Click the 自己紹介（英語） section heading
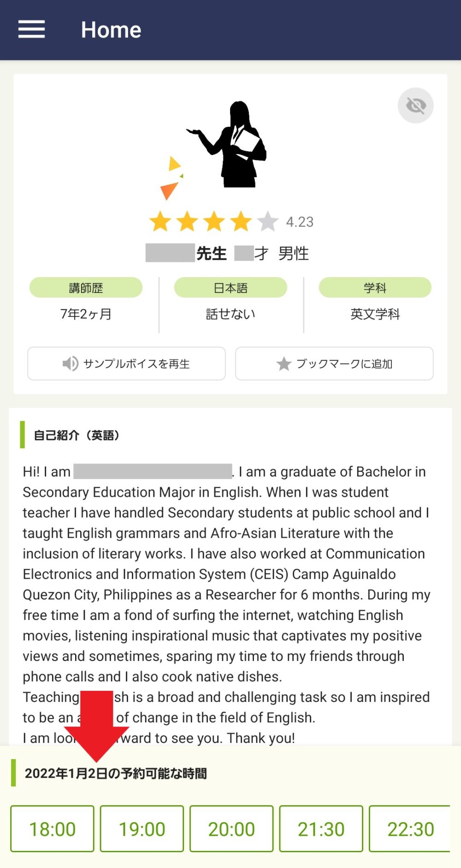461x868 pixels. coord(77,435)
